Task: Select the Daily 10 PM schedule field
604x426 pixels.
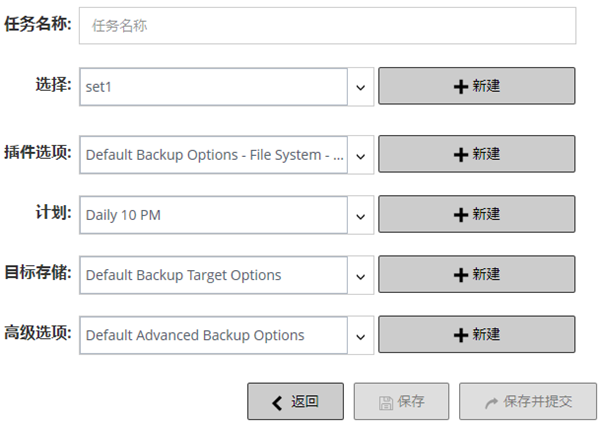Action: click(x=213, y=214)
